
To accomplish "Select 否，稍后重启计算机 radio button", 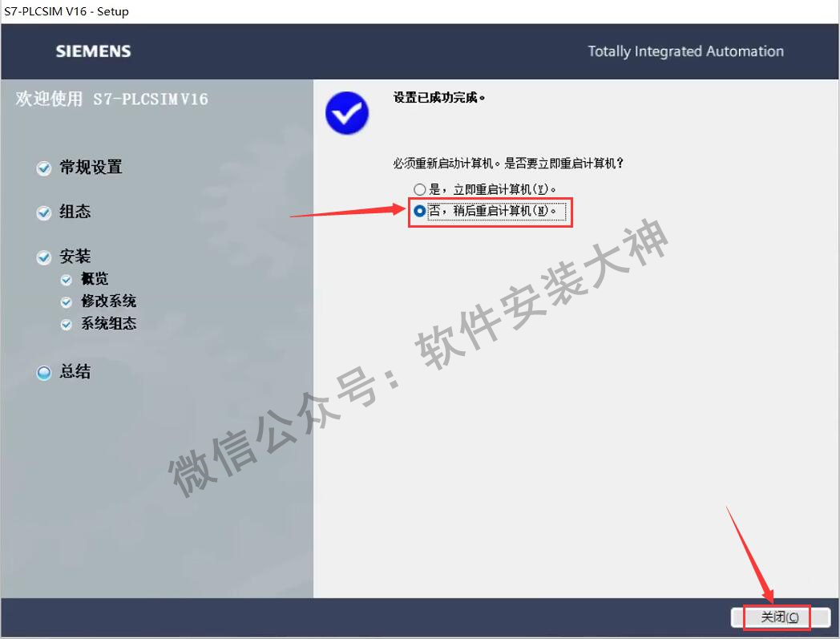I will 419,211.
